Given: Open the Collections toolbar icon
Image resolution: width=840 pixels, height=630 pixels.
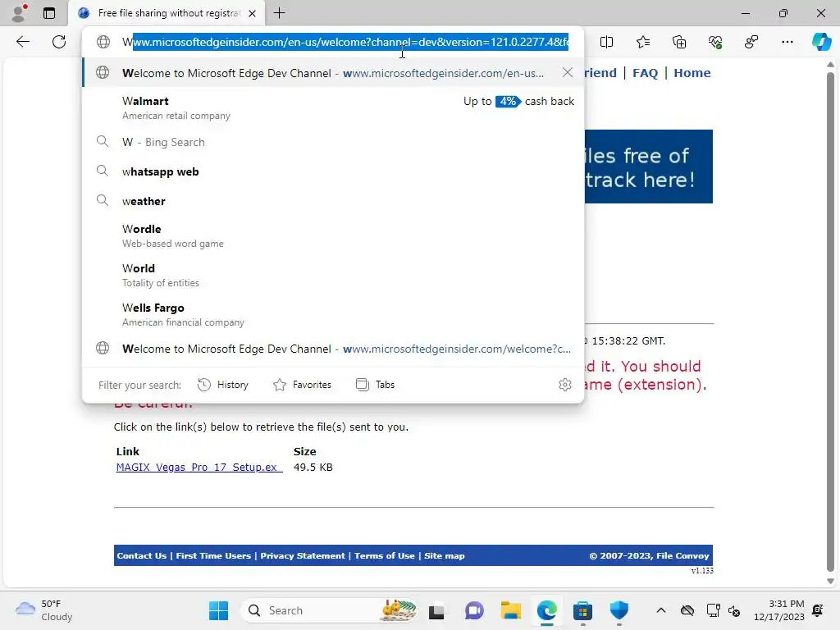Looking at the screenshot, I should (x=678, y=42).
